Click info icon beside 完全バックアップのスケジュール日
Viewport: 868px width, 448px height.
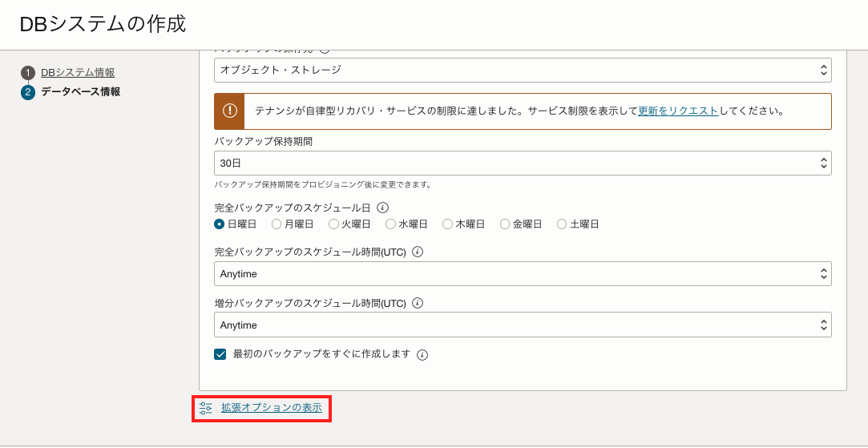(x=383, y=207)
